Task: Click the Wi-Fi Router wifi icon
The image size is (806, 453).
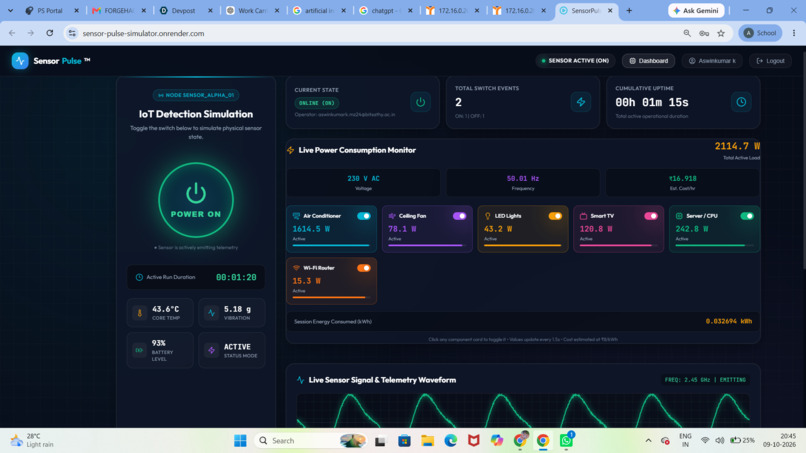Action: (x=296, y=268)
